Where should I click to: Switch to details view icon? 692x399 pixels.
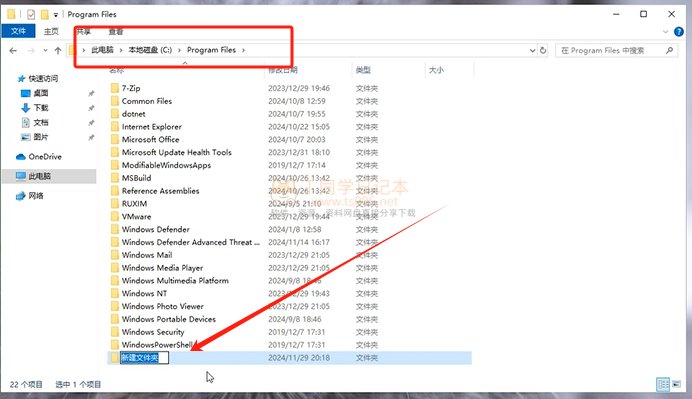[663, 384]
